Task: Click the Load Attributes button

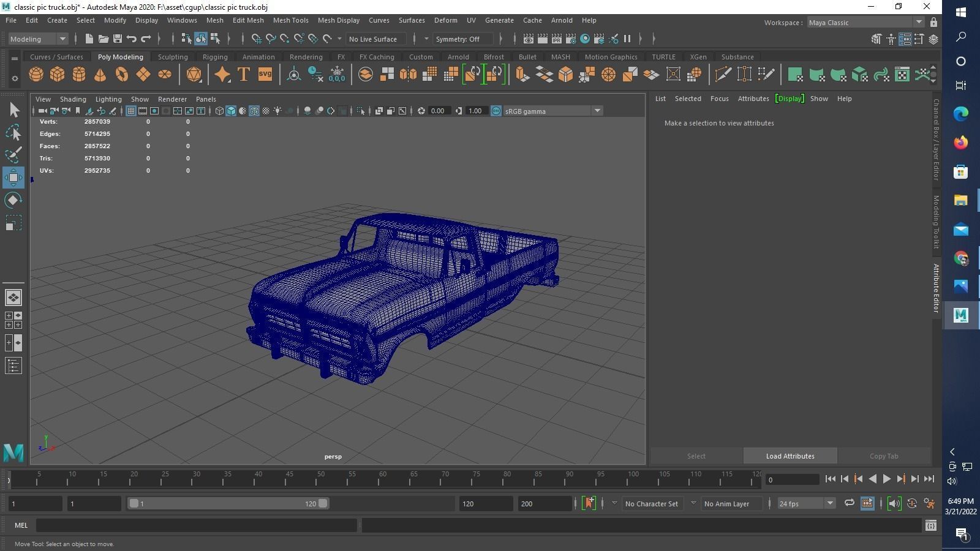Action: click(x=790, y=456)
